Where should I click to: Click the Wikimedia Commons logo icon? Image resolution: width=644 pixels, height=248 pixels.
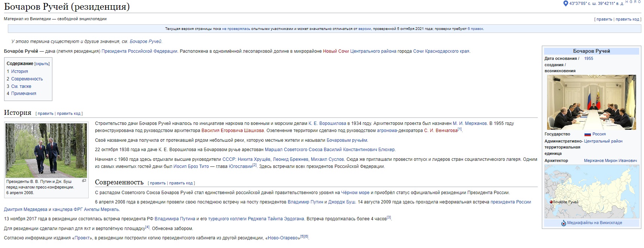coord(564,223)
